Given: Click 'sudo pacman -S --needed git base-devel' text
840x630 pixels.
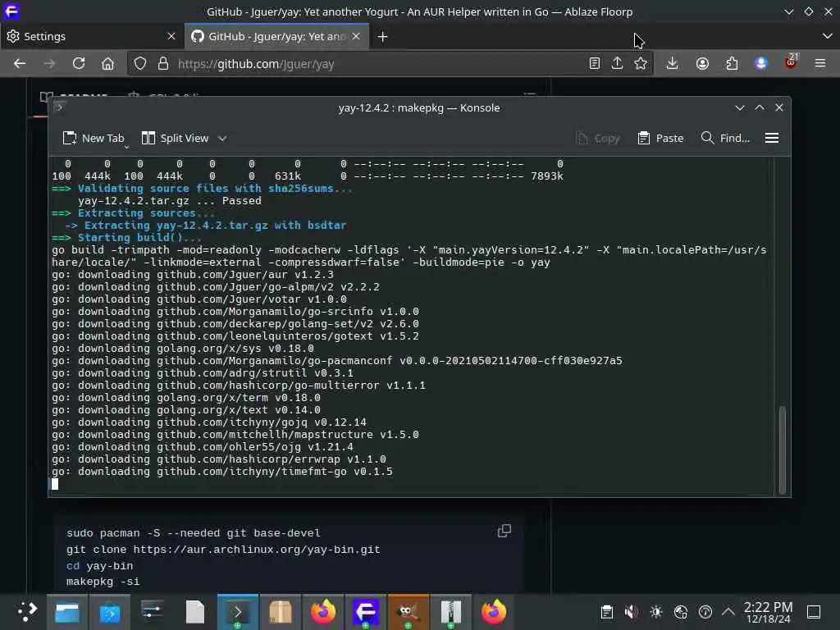Looking at the screenshot, I should (x=194, y=533).
